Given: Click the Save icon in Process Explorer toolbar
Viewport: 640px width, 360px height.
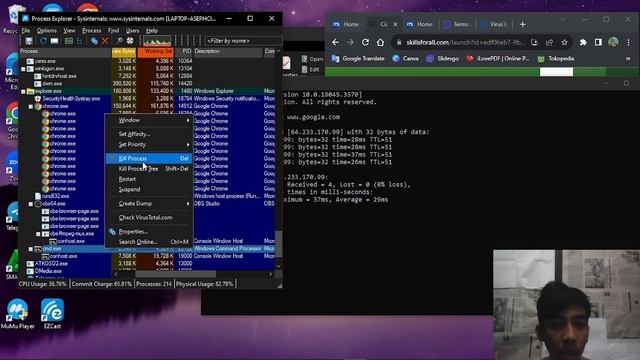Looking at the screenshot, I should tap(29, 41).
